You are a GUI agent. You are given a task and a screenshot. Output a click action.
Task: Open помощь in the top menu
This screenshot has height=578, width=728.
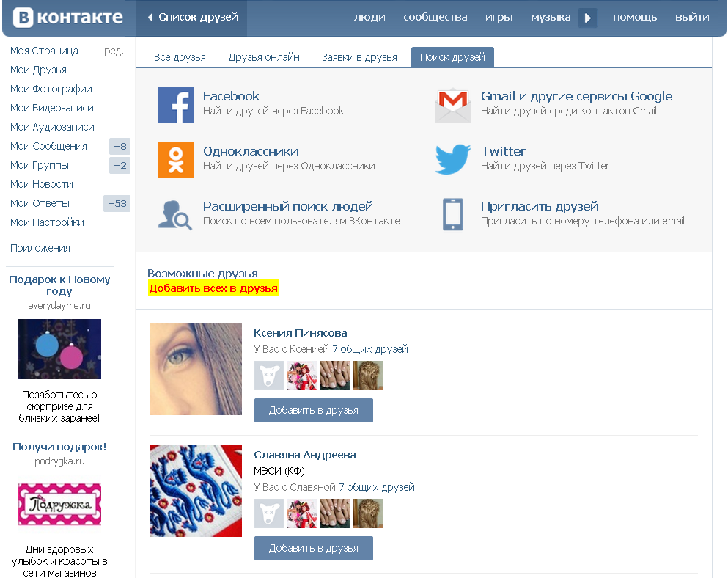point(635,17)
